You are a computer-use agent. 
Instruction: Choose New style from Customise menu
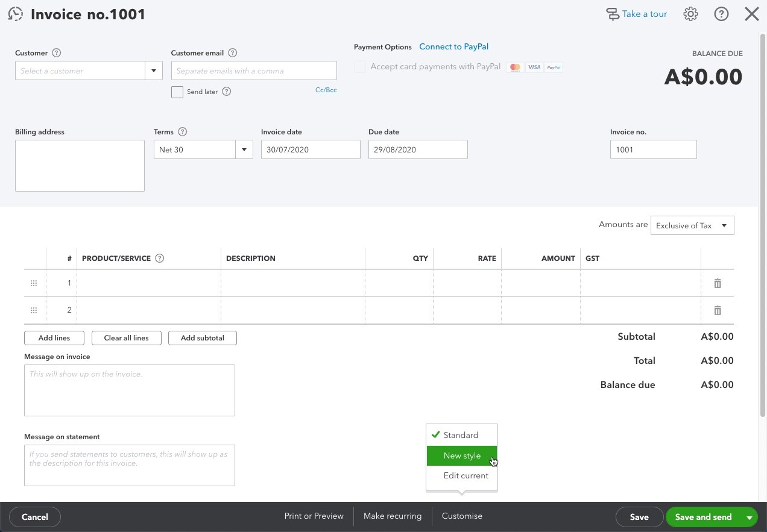coord(462,455)
